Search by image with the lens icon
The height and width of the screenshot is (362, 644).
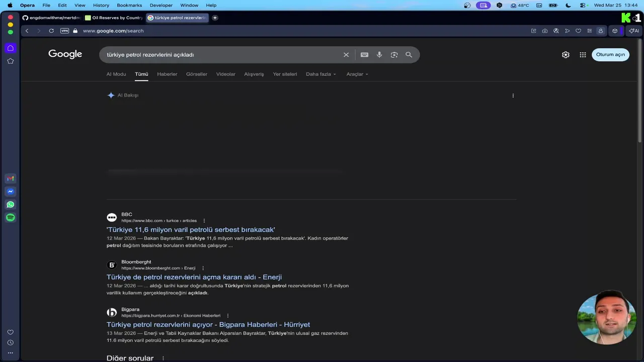(394, 55)
